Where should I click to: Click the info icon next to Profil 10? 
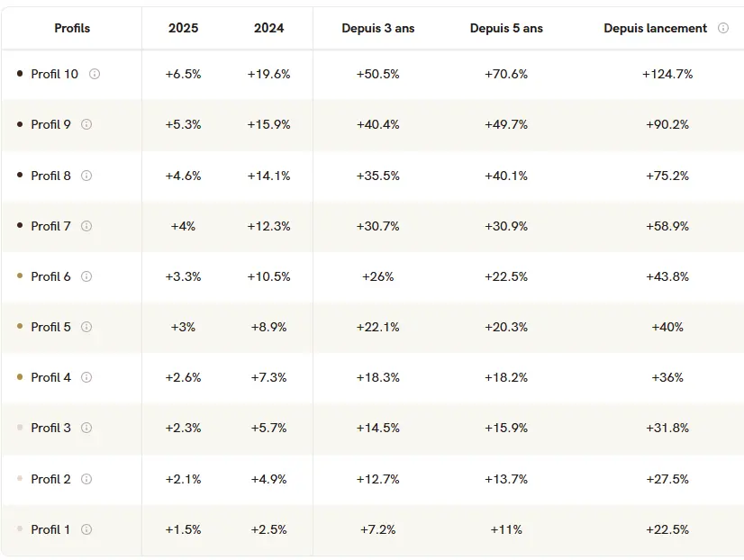[x=95, y=74]
